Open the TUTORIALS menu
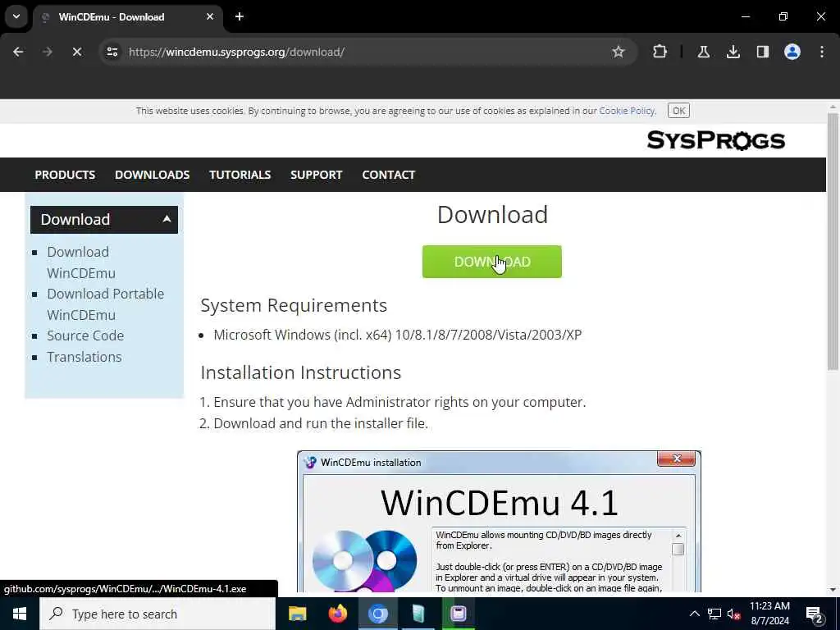Viewport: 840px width, 630px height. click(240, 175)
